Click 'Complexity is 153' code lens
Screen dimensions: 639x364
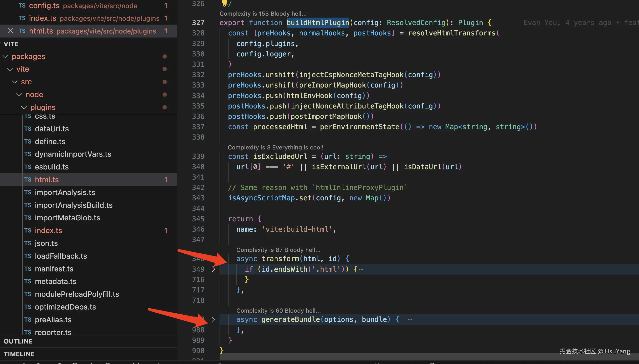tap(263, 14)
